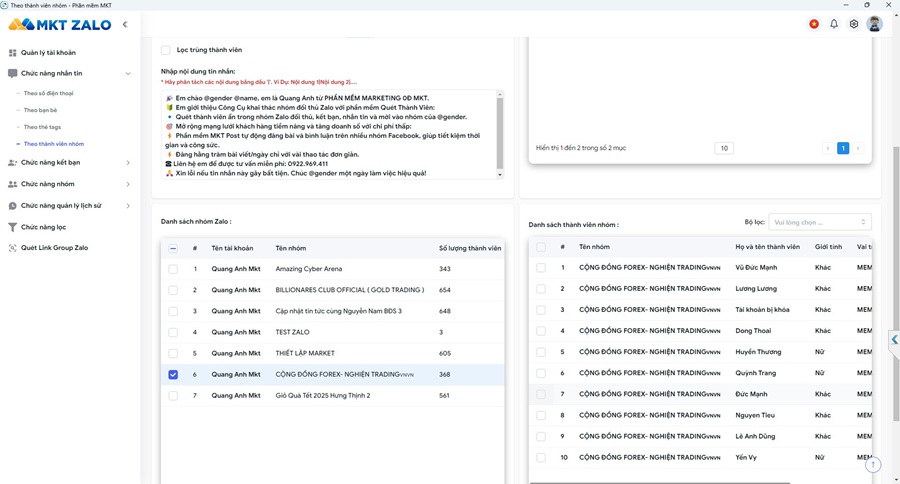900x484 pixels.
Task: Expand Chức năng kết bạn chevron
Action: coord(128,163)
